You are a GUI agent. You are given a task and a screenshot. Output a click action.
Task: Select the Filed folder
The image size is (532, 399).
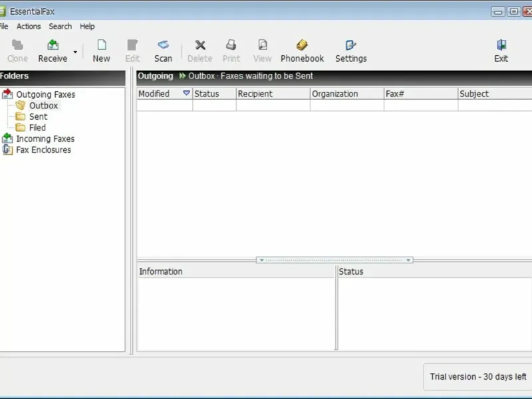37,128
